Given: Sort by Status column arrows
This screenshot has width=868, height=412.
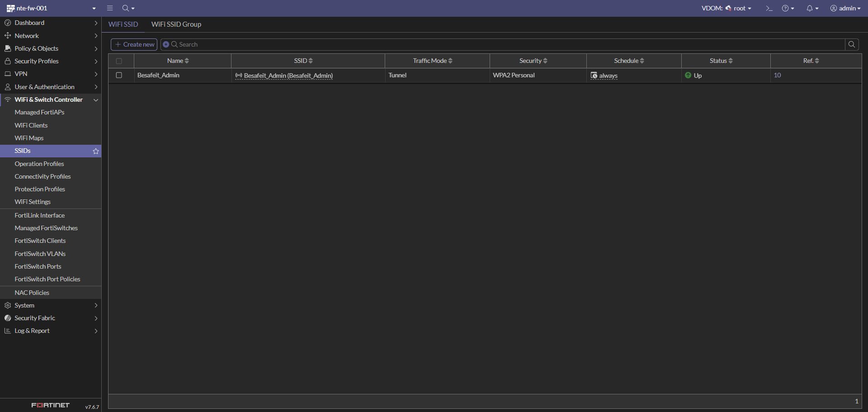Looking at the screenshot, I should click(x=731, y=61).
